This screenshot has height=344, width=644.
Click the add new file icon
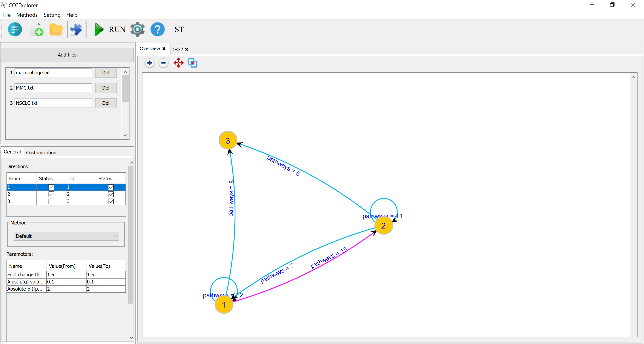tap(37, 29)
